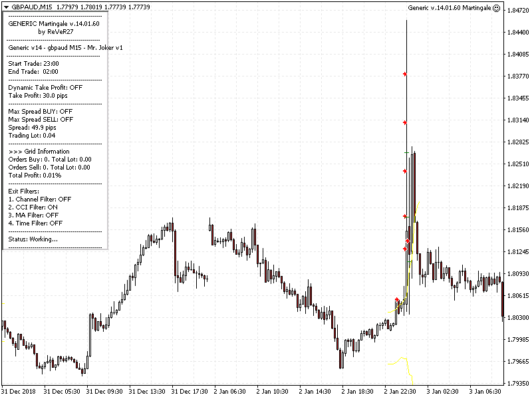Click the 'Status: Working...' line
The height and width of the screenshot is (399, 532).
(33, 239)
